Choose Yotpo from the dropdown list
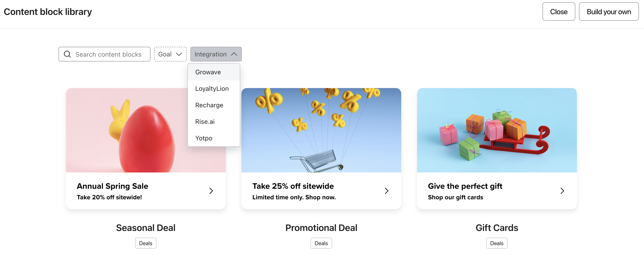 (203, 138)
